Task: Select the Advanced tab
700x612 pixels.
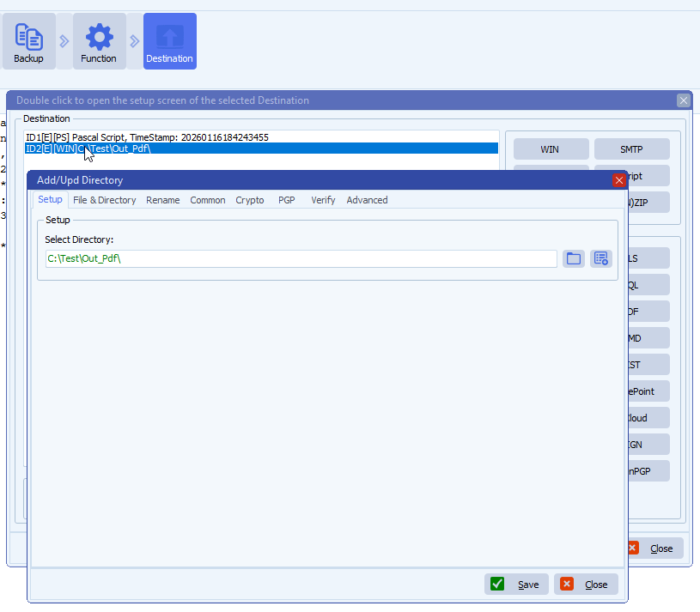Action: pos(367,199)
